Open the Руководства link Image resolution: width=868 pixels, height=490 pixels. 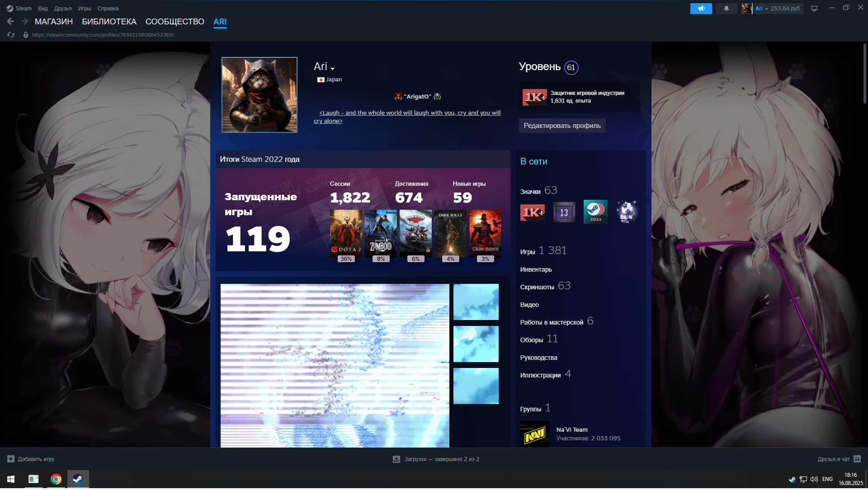(539, 358)
